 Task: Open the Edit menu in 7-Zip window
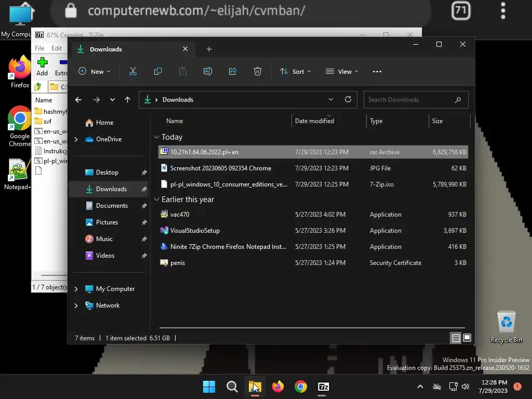56,48
